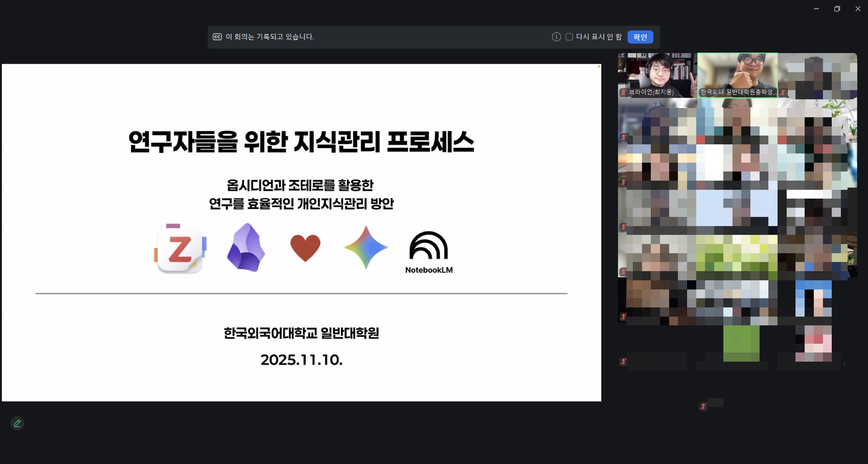
Task: Click muted mic icon beside 브라이언(최지웅)
Action: [x=623, y=92]
